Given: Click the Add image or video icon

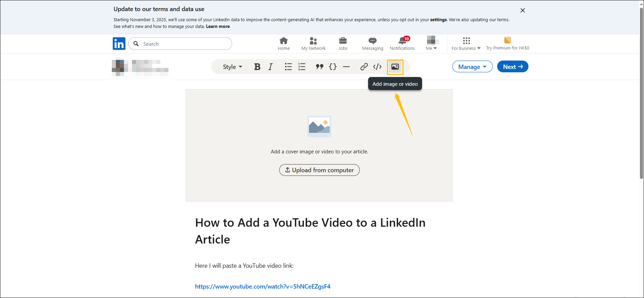Looking at the screenshot, I should [395, 67].
